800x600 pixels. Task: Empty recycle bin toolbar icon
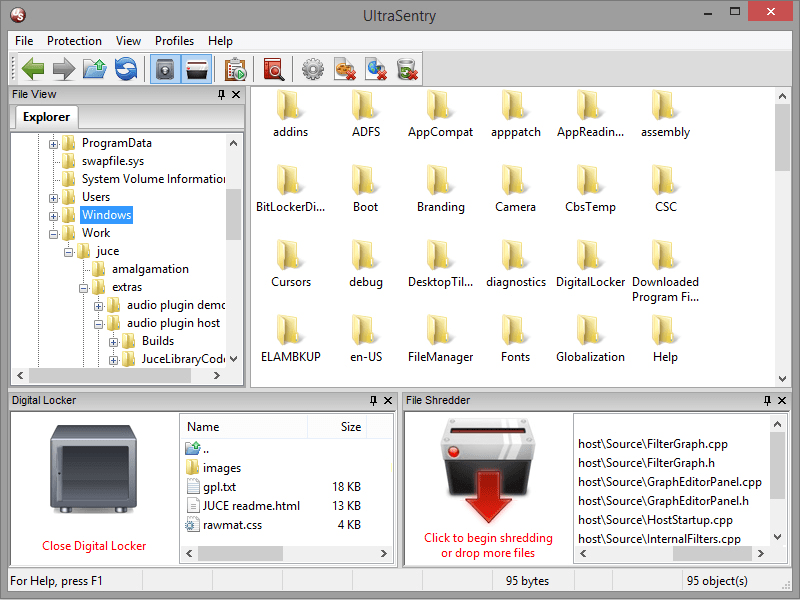tap(407, 69)
